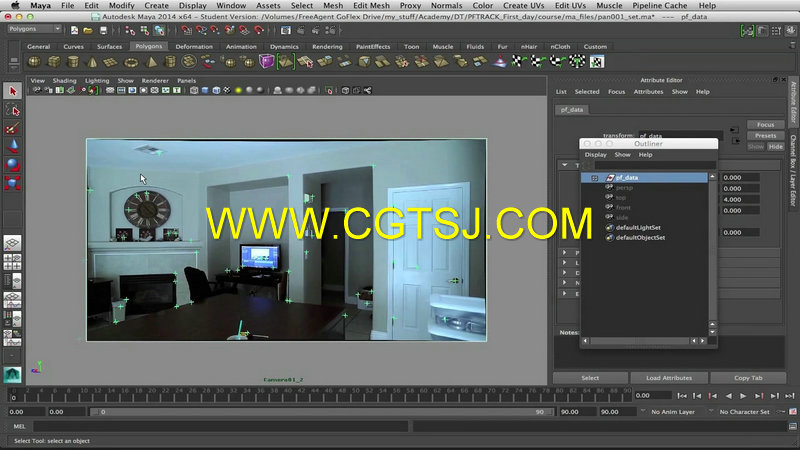Image resolution: width=800 pixels, height=450 pixels.
Task: Click the time range slider bar
Action: pyautogui.click(x=321, y=412)
